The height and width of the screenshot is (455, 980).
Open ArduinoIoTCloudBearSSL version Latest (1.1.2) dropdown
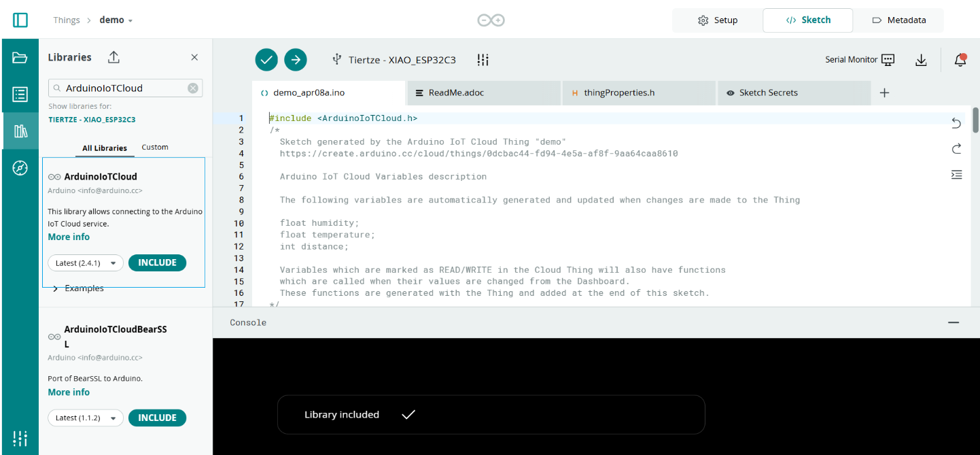point(86,418)
